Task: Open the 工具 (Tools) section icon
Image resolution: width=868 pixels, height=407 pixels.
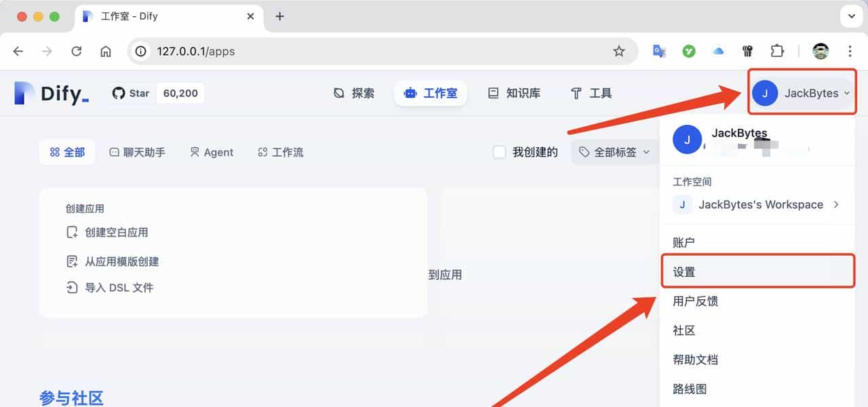Action: pyautogui.click(x=574, y=93)
